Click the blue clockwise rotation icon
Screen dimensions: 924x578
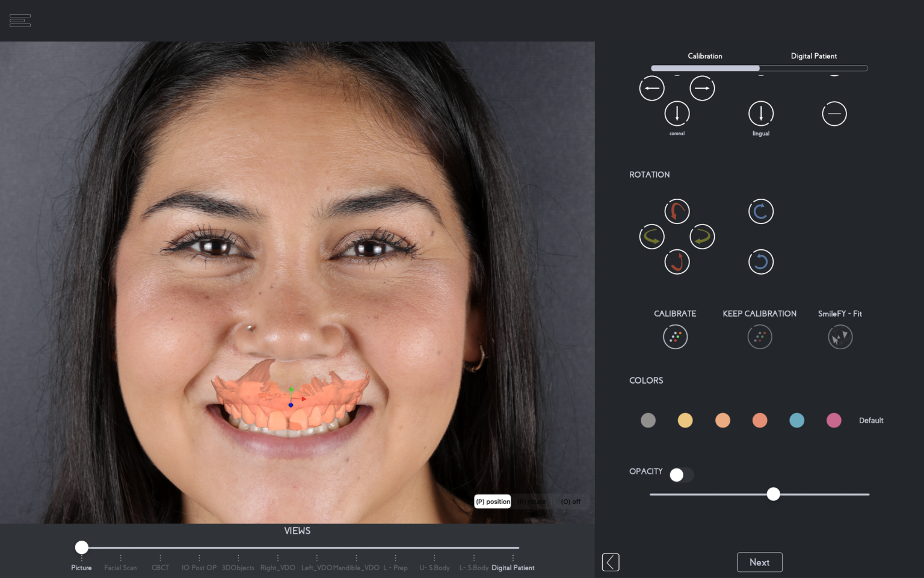click(x=760, y=211)
